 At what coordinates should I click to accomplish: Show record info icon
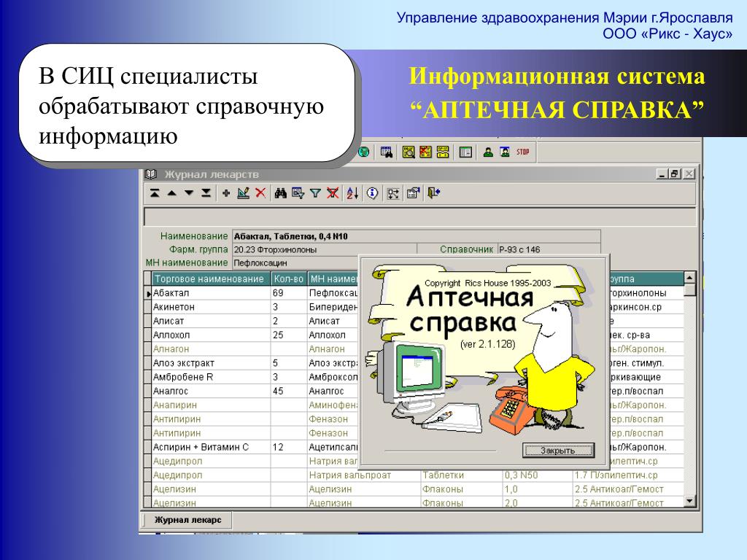click(x=373, y=193)
